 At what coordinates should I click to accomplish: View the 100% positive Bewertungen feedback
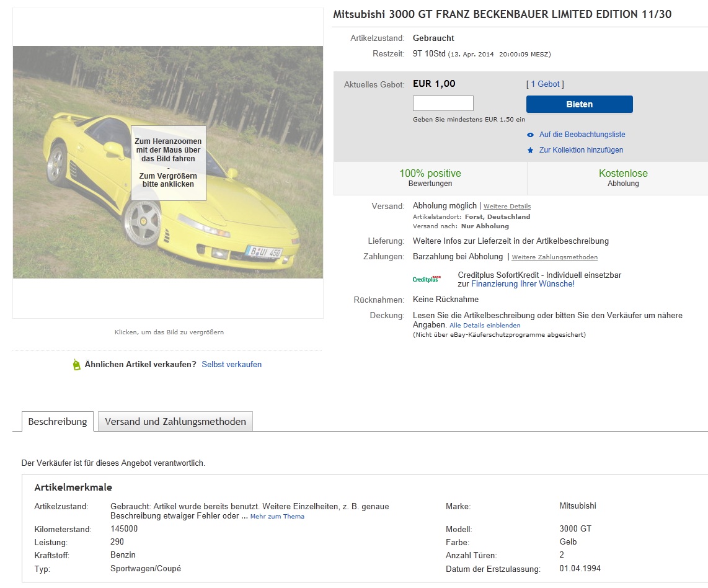430,178
